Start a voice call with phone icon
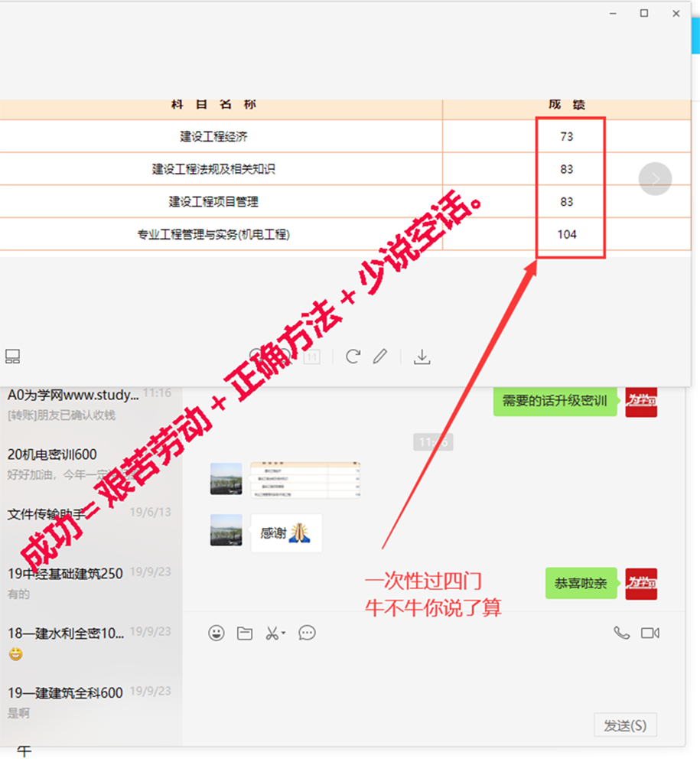700x762 pixels. pos(622,633)
